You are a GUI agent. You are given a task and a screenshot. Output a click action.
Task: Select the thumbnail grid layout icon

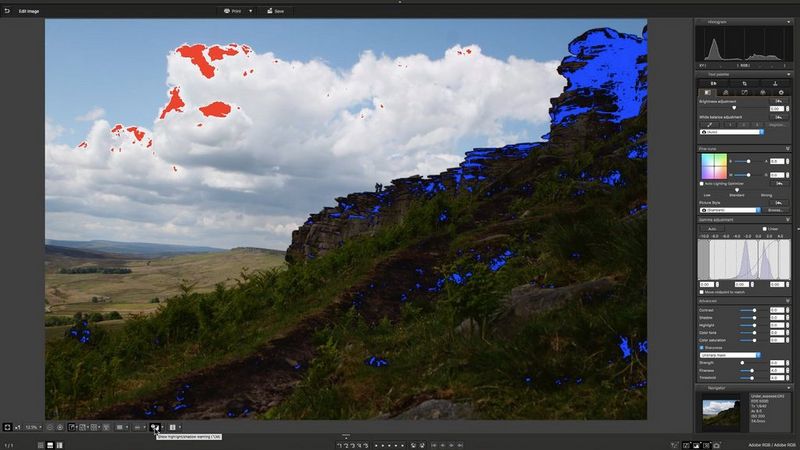point(40,445)
